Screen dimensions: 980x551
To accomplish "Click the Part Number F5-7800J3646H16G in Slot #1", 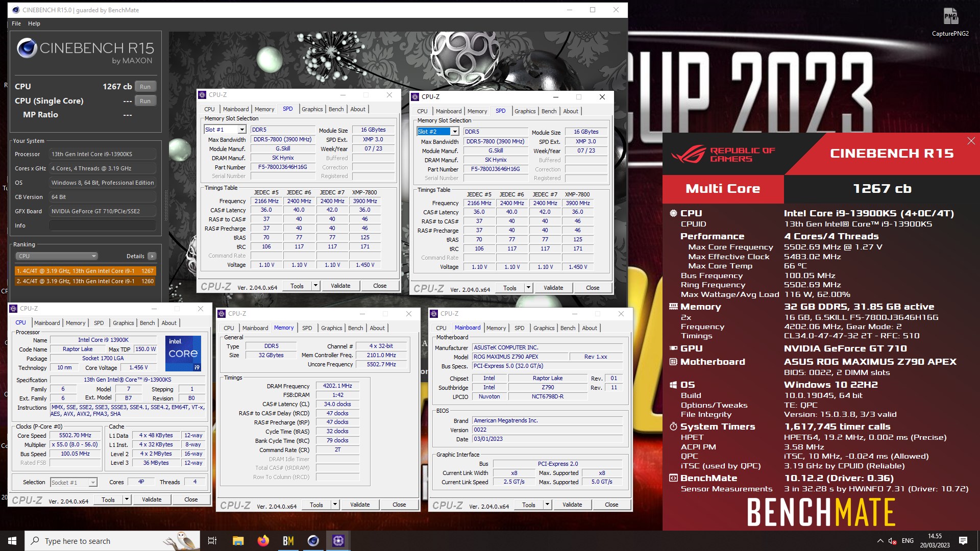I will [282, 167].
